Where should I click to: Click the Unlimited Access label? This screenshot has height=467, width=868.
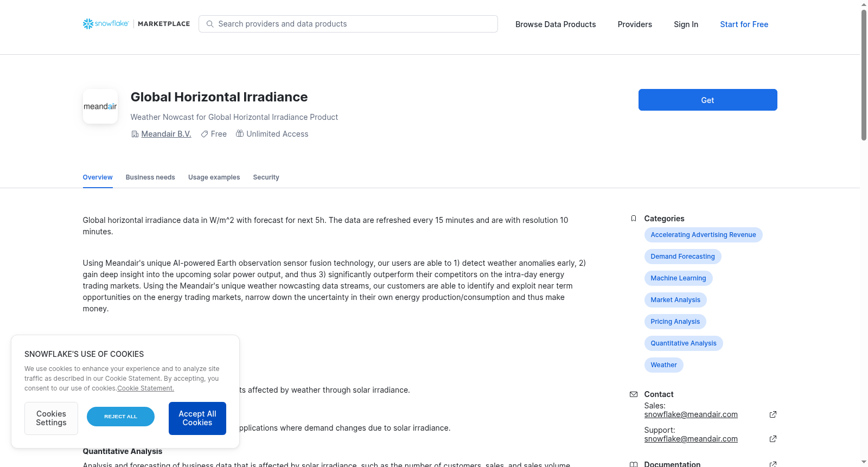point(277,134)
